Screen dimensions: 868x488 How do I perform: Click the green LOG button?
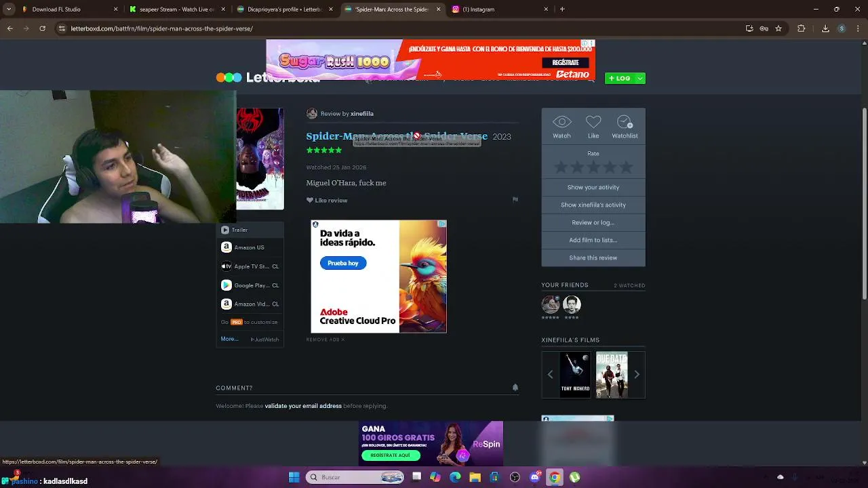click(620, 79)
